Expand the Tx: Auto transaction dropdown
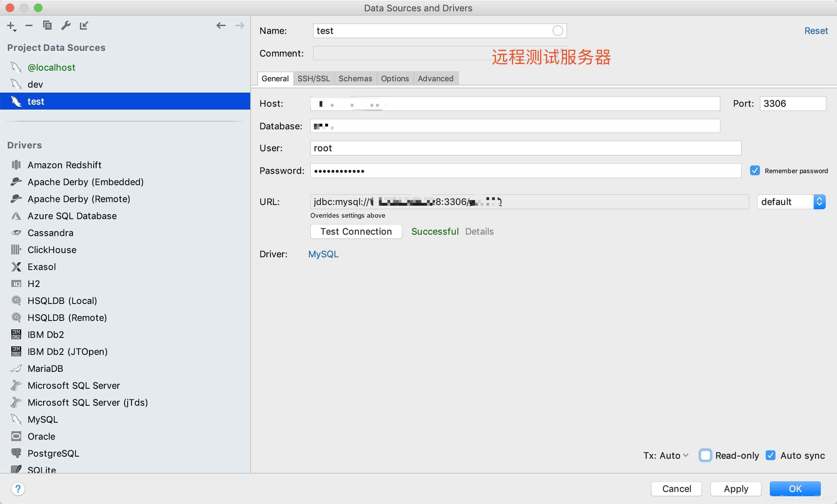This screenshot has width=837, height=504. tap(666, 456)
